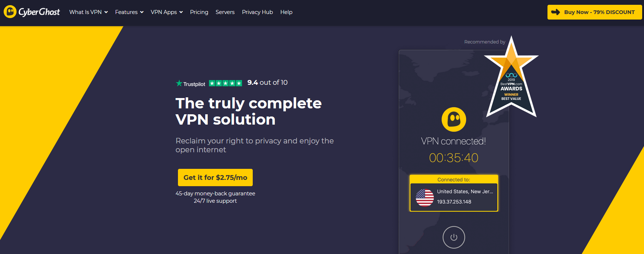Viewport: 644px width, 254px height.
Task: Click the arrow icon on Buy Now button
Action: coord(556,12)
